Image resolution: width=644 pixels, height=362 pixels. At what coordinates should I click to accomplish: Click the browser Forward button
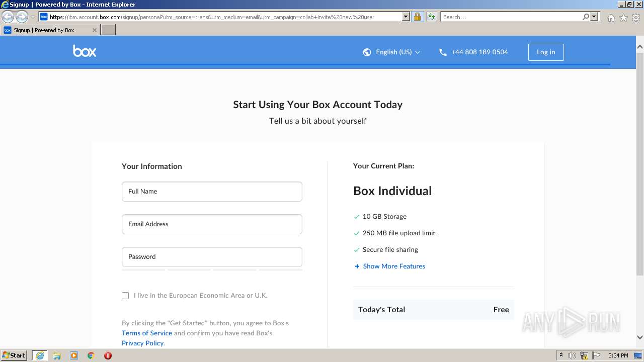click(22, 17)
